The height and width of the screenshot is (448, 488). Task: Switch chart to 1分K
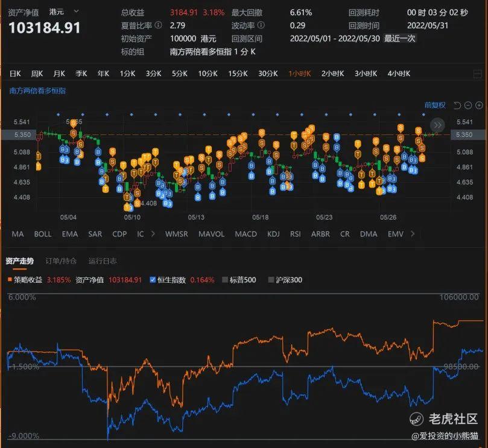pos(128,74)
